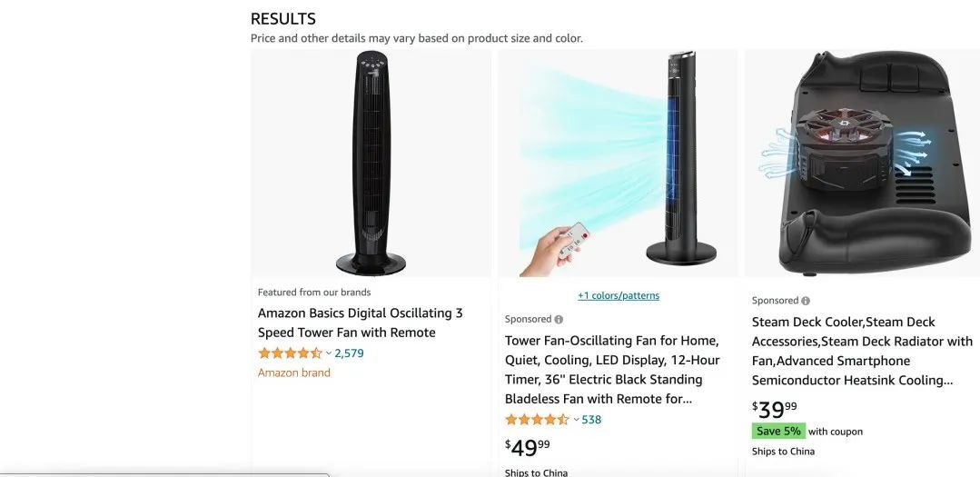Expand the rating chevron beside 2,579
980x477 pixels.
(x=329, y=353)
